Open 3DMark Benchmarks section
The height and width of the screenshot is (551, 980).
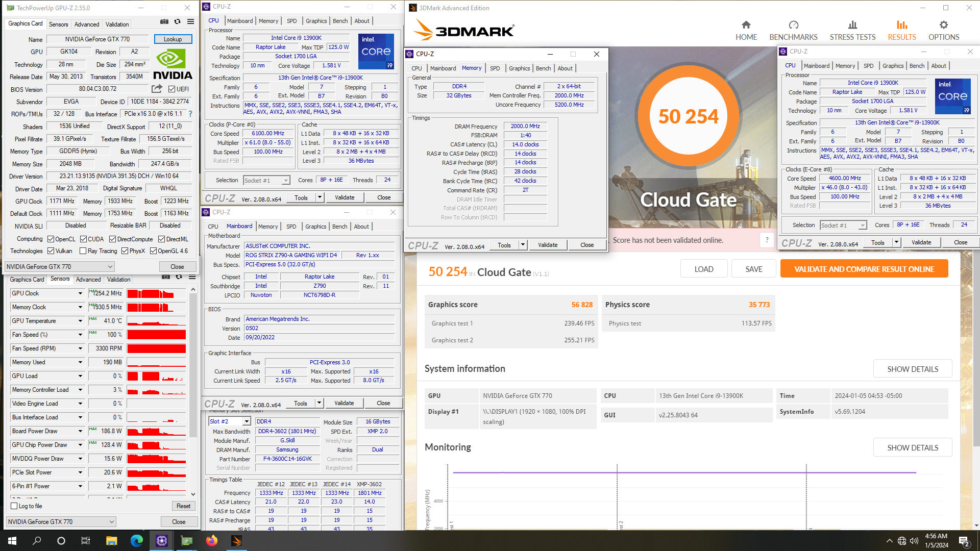coord(793,31)
